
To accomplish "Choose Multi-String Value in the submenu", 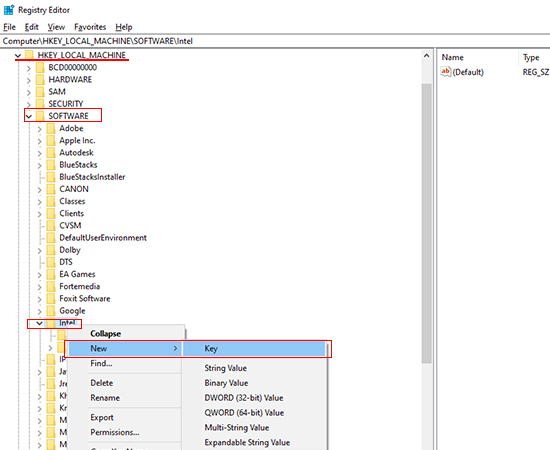I will point(255,428).
